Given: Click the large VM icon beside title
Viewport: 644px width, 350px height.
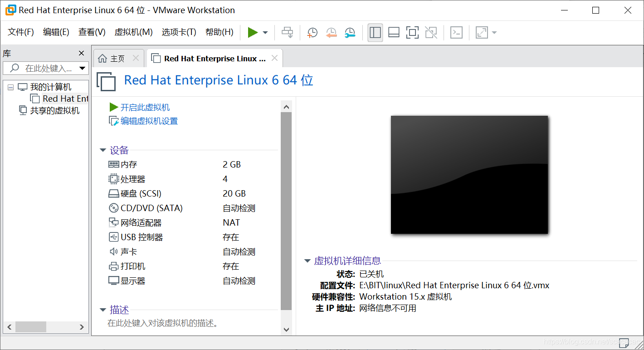Looking at the screenshot, I should click(x=106, y=81).
